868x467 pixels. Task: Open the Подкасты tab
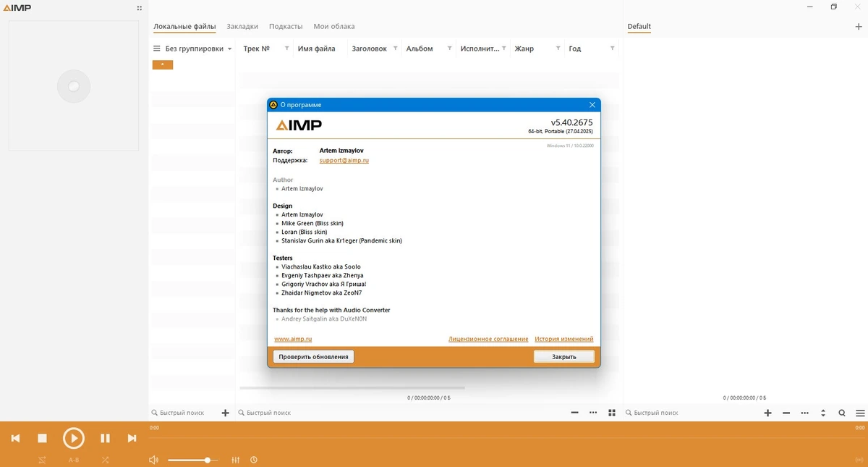point(286,27)
